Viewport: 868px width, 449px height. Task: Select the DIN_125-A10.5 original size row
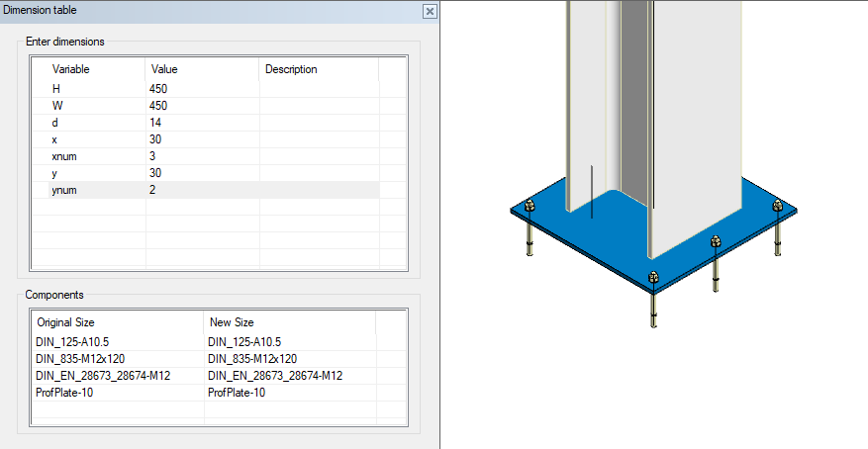point(74,342)
